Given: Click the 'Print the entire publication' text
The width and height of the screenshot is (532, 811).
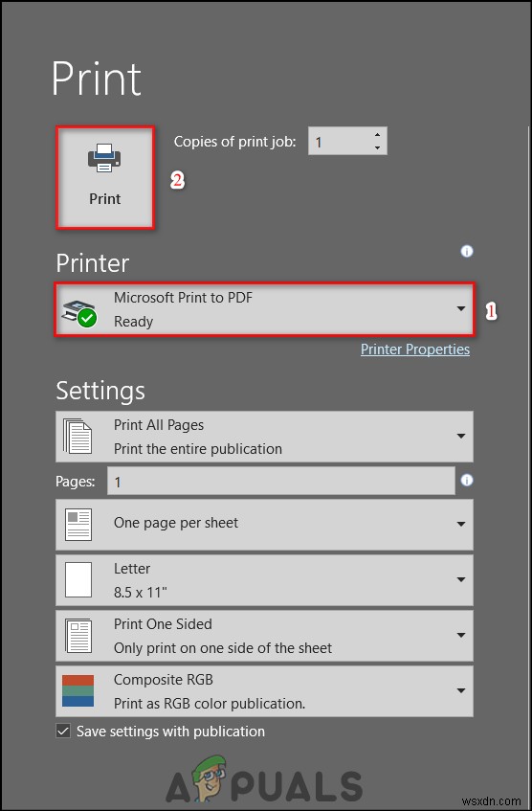Looking at the screenshot, I should click(198, 449).
